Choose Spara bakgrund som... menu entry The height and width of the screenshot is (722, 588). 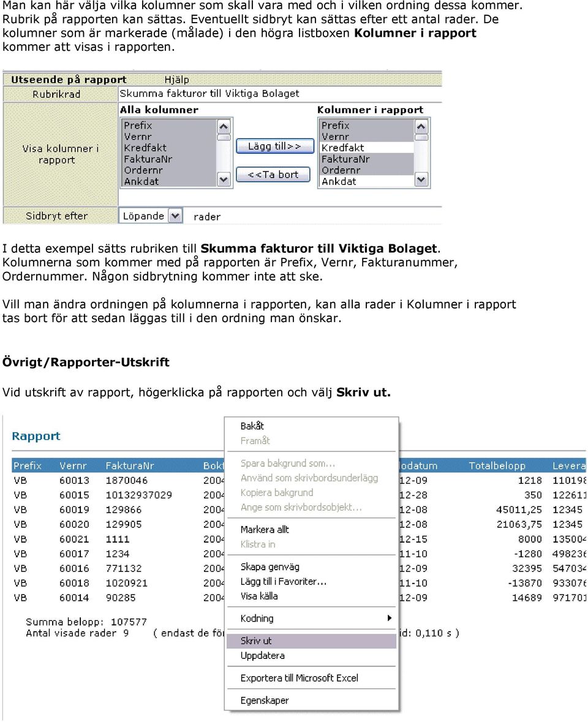pyautogui.click(x=311, y=463)
